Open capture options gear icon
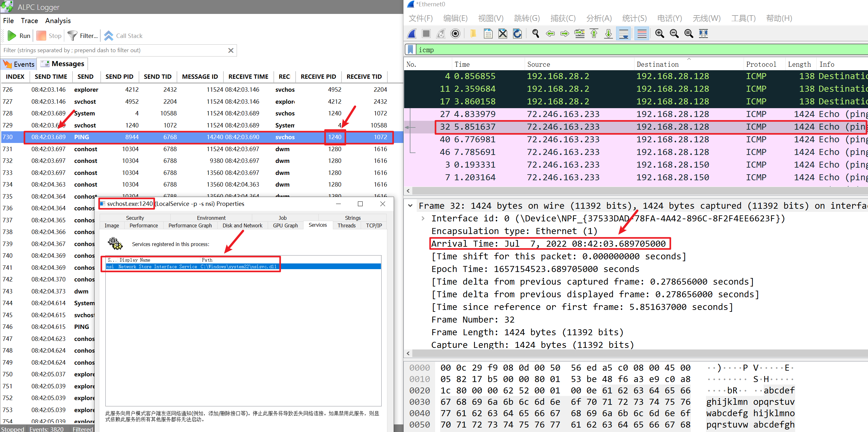 point(455,34)
